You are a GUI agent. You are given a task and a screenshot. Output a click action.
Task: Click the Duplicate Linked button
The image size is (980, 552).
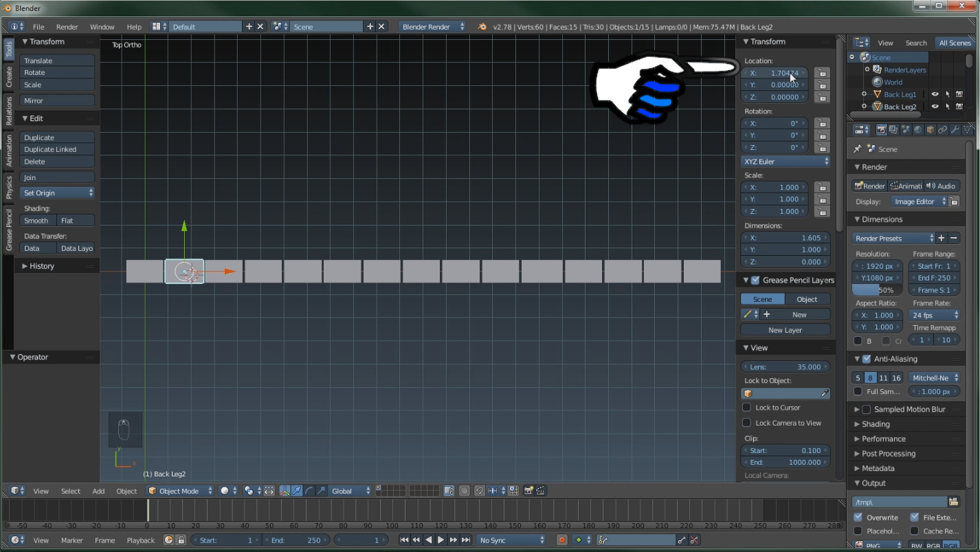pos(57,149)
